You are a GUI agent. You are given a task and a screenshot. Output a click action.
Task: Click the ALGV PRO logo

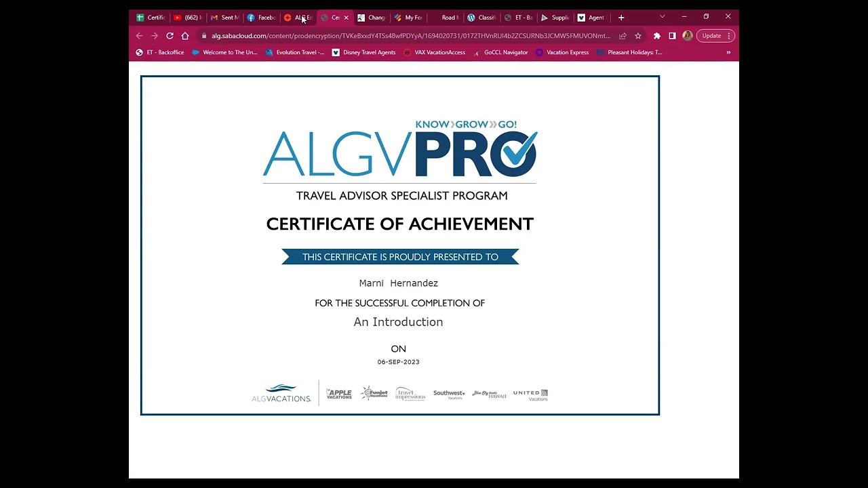pyautogui.click(x=400, y=150)
